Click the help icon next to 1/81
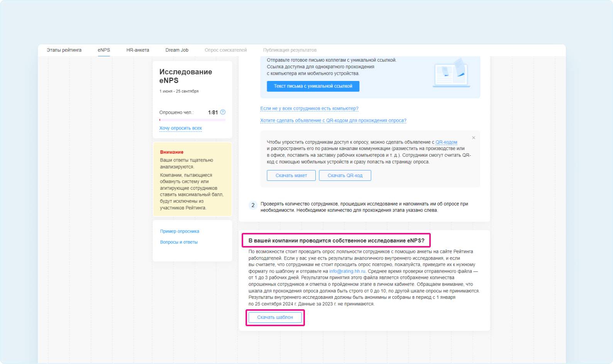The width and height of the screenshot is (613, 364). pyautogui.click(x=223, y=112)
